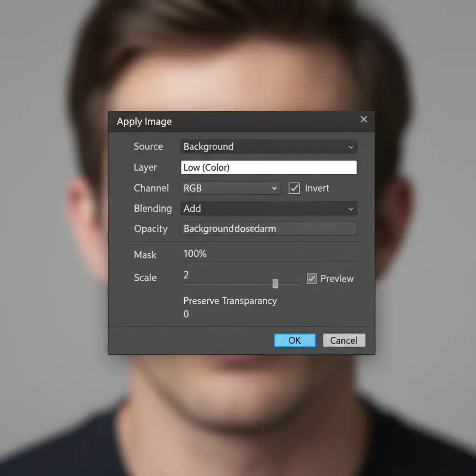Click the Channel label

(x=151, y=188)
